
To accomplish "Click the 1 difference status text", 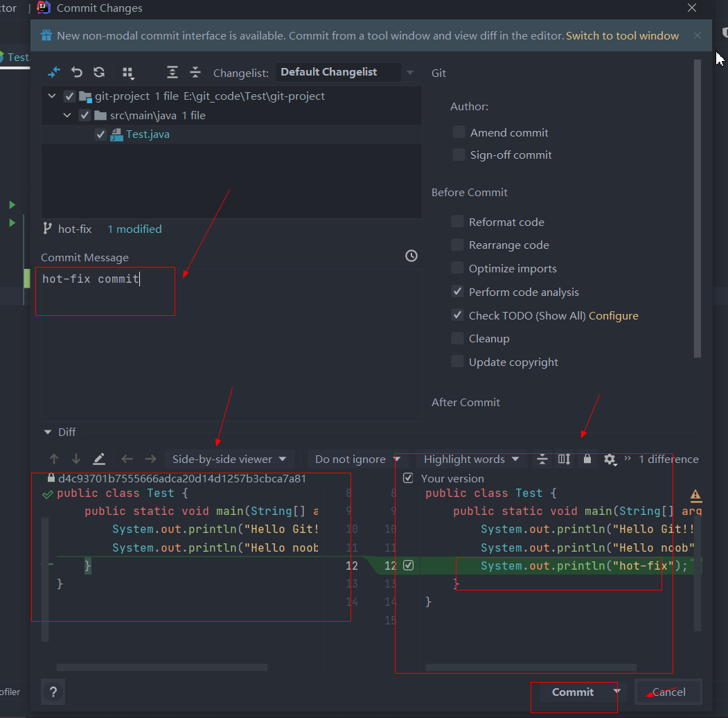I will click(x=668, y=459).
